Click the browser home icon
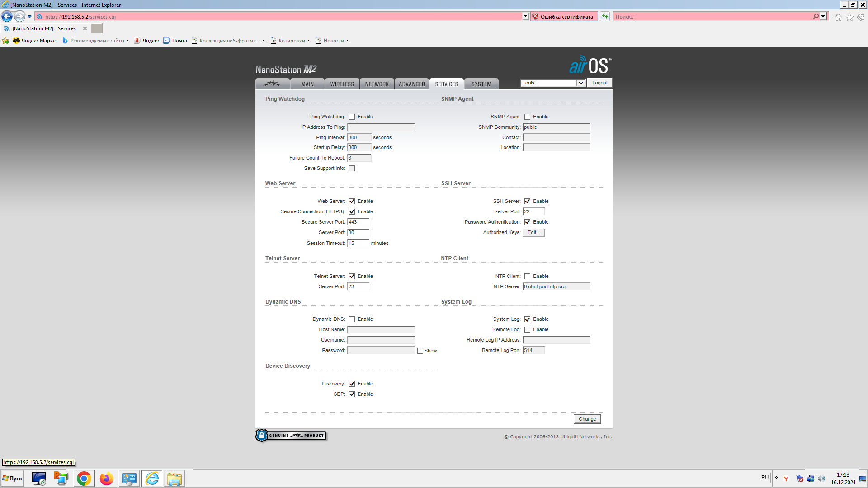The height and width of the screenshot is (488, 868). [x=838, y=17]
